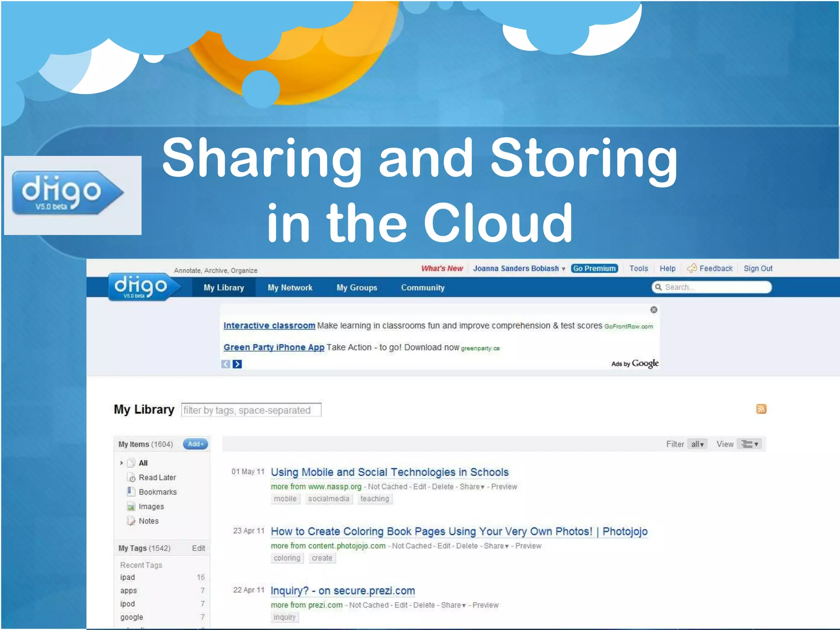Open Share dropdown for Using Mobile article
Image resolution: width=840 pixels, height=630 pixels.
click(x=472, y=486)
